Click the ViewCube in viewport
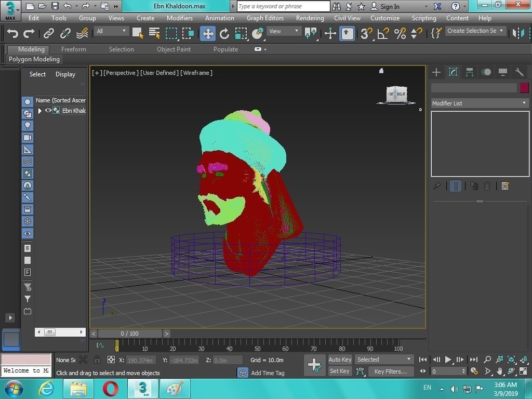The height and width of the screenshot is (399, 532). coord(396,95)
